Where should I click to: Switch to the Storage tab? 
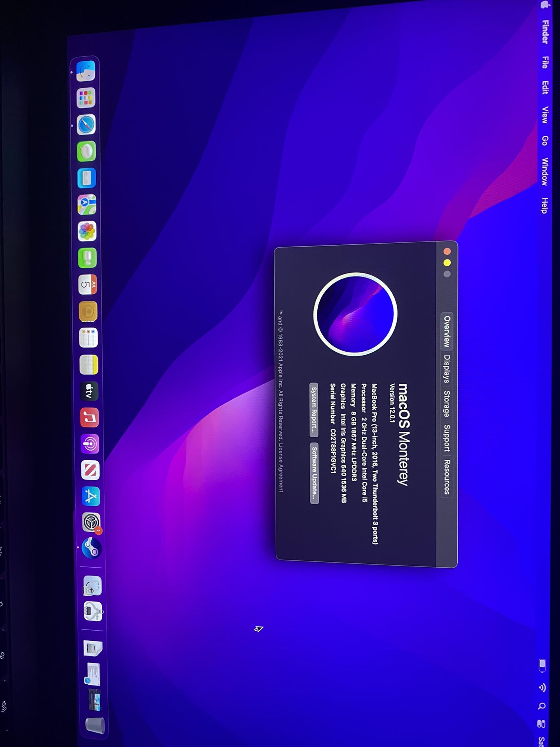click(x=447, y=404)
